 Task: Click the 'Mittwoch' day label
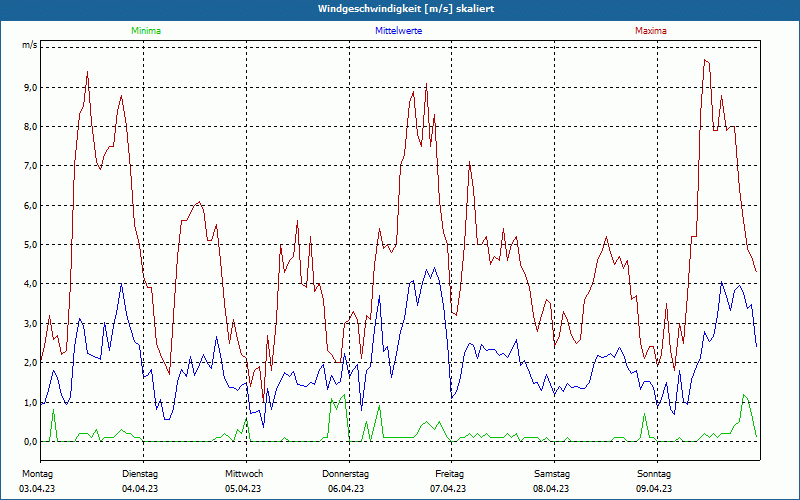tap(244, 474)
